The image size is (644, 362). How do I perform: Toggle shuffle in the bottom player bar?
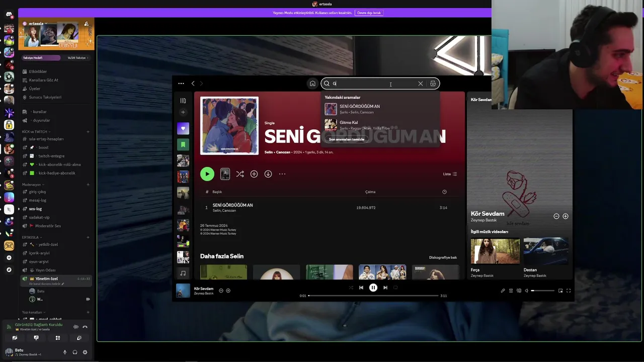point(351,288)
